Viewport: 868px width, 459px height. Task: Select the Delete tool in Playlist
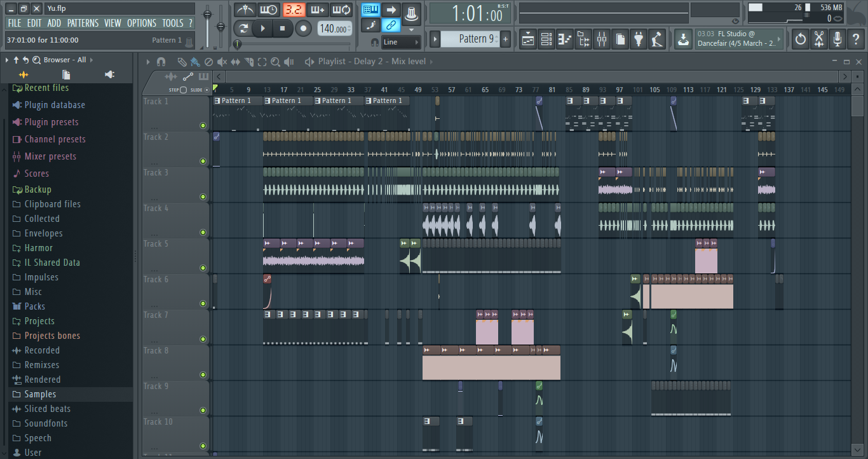click(x=208, y=62)
